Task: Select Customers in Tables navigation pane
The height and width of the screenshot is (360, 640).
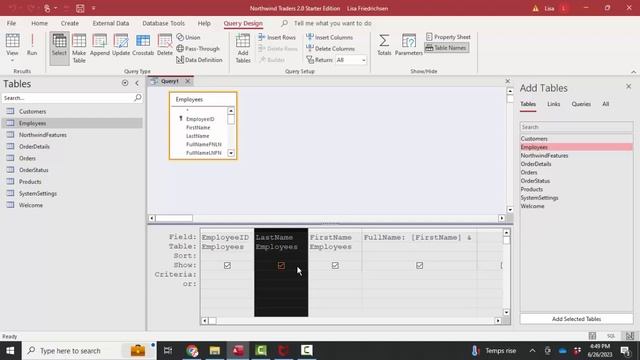Action: (x=32, y=111)
